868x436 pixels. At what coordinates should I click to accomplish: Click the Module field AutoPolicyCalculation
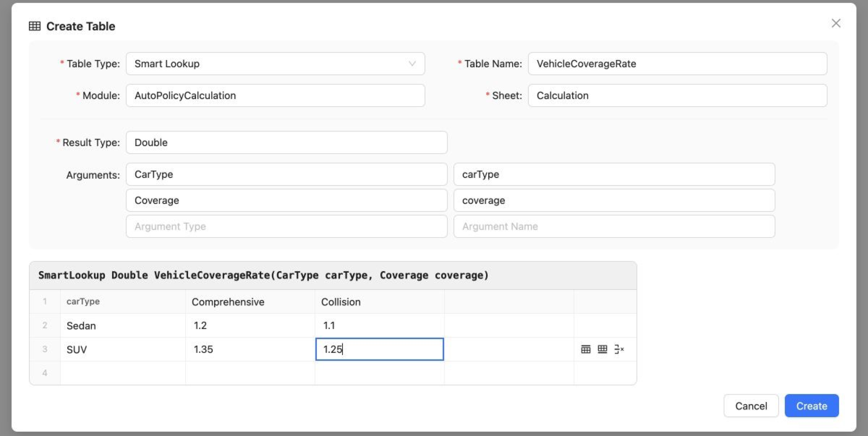tap(275, 95)
